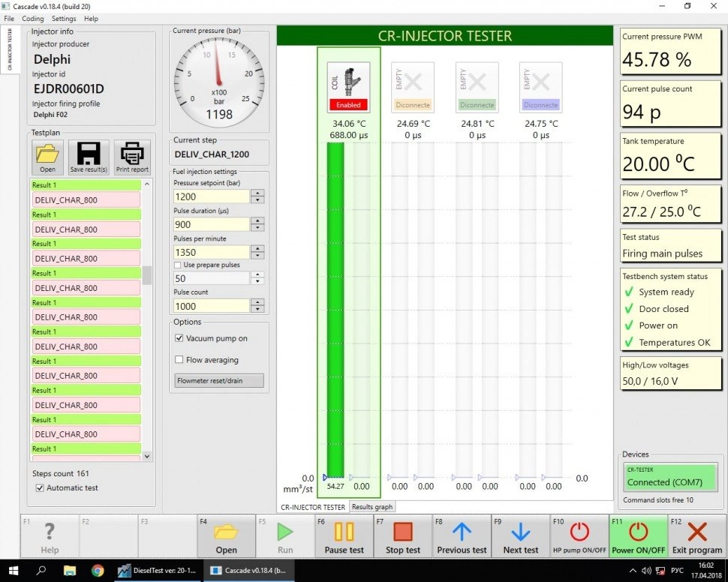Go to Previous test with F8 arrow

pos(462,536)
